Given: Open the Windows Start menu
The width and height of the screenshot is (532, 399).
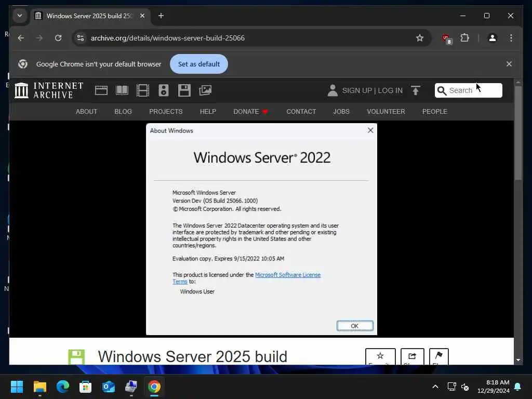Looking at the screenshot, I should pos(17,387).
